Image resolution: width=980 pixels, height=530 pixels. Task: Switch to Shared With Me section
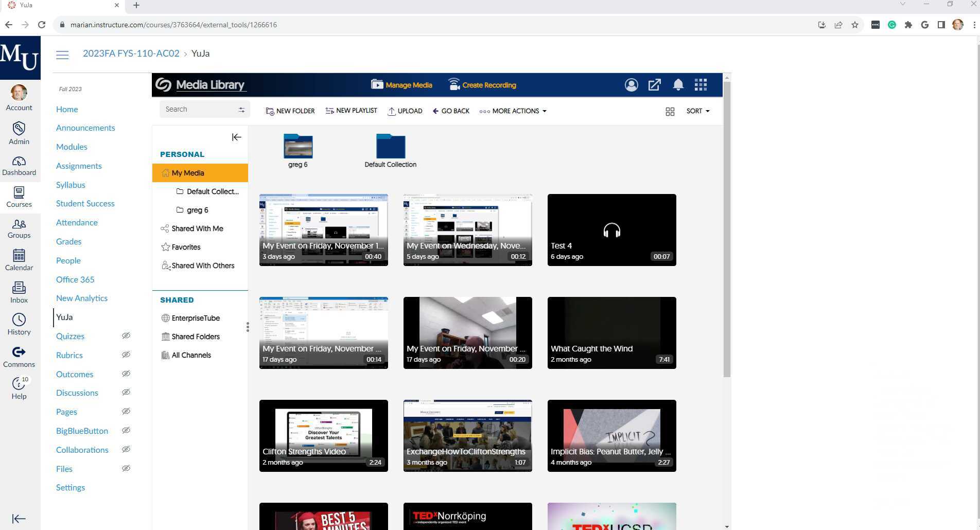197,228
